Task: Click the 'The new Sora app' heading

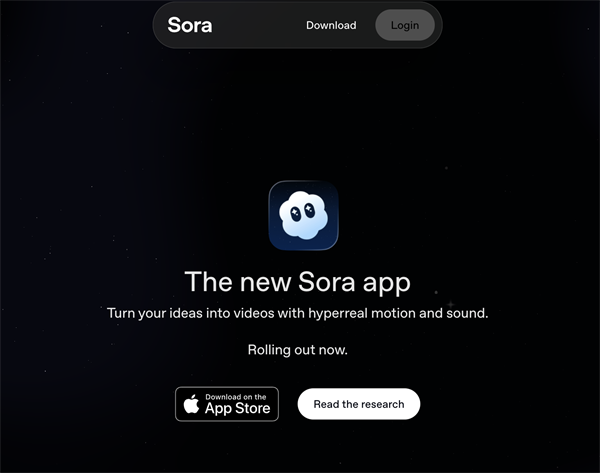Action: tap(298, 282)
